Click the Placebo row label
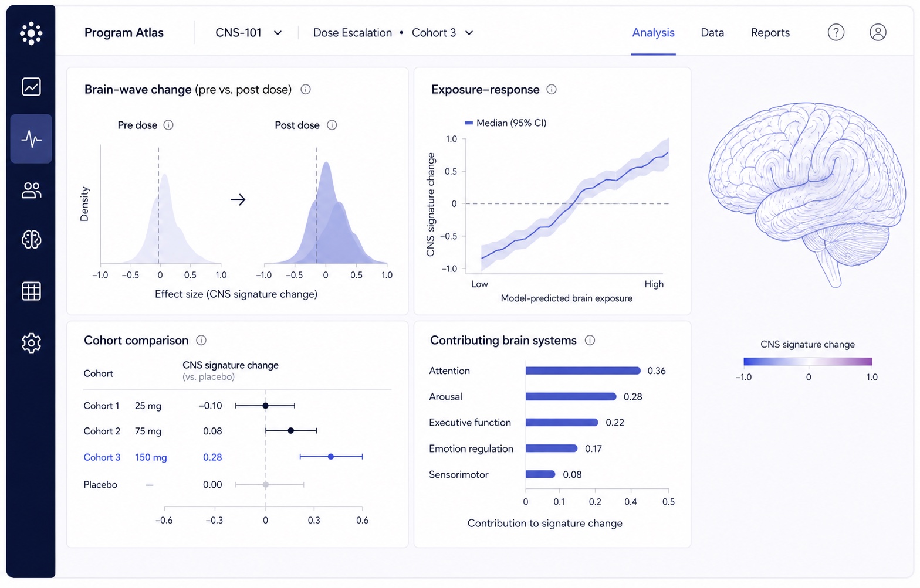The width and height of the screenshot is (920, 588). (100, 485)
